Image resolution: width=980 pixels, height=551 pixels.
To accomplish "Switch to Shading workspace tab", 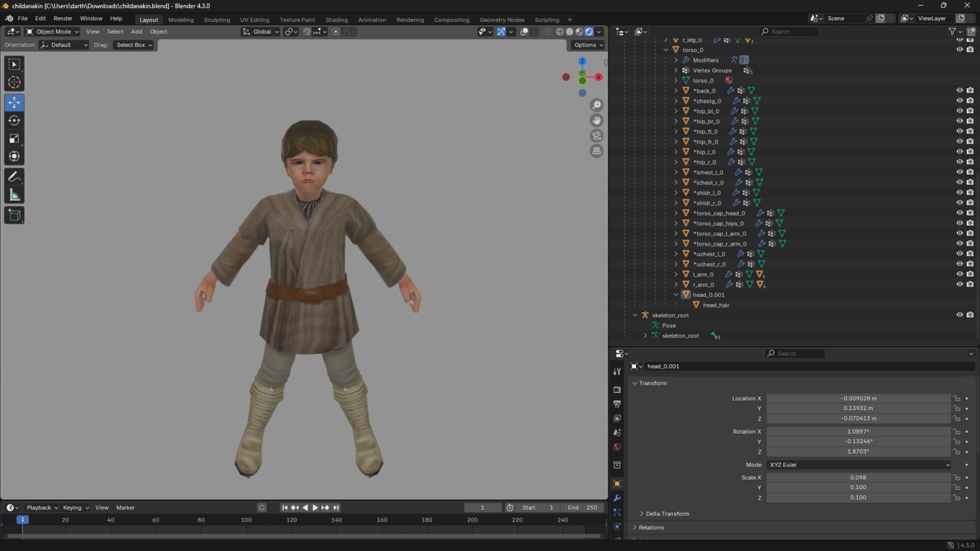I will tap(336, 20).
